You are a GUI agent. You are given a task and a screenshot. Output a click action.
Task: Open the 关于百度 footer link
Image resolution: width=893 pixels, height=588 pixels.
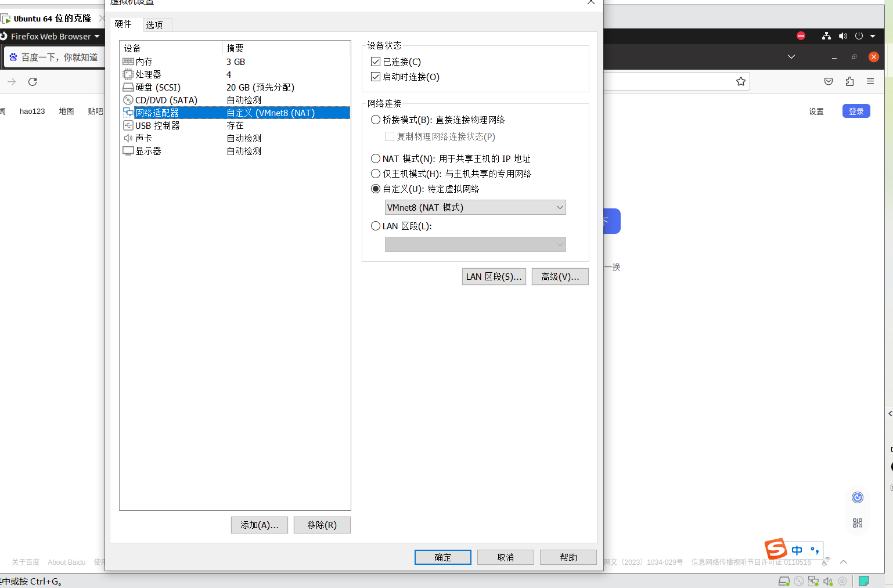[x=26, y=562]
